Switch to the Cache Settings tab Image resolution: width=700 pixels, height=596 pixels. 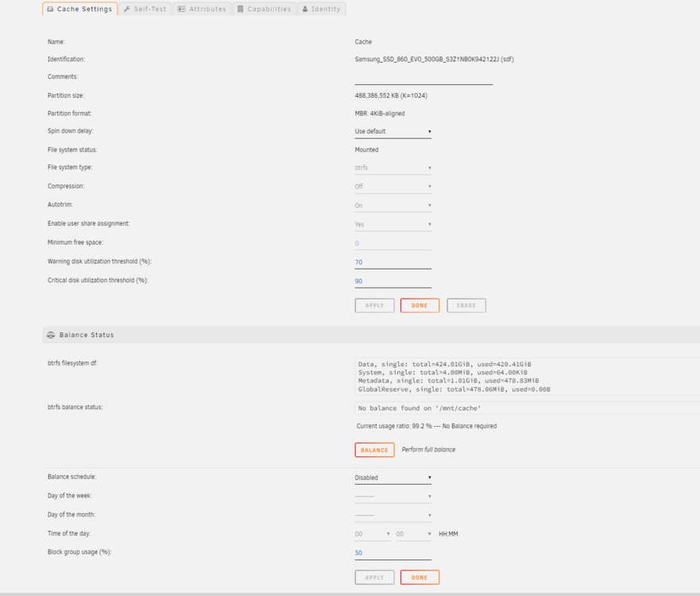coord(80,9)
